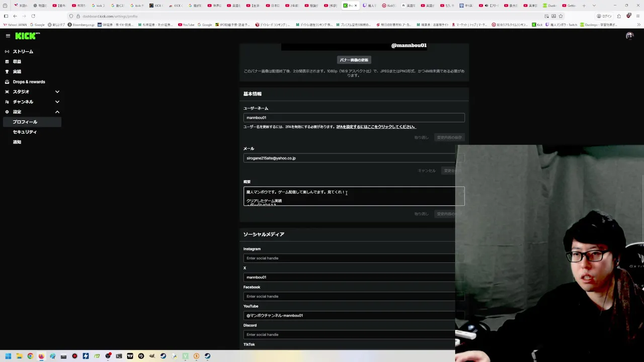Open the terminal icon in the taskbar
Screen dimensions: 644x362
pos(119,356)
